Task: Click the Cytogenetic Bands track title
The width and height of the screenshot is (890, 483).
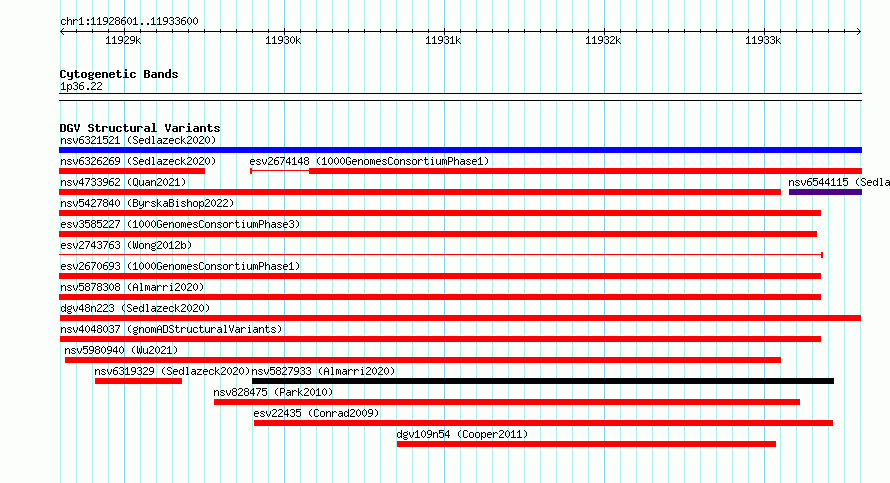Action: (x=119, y=74)
